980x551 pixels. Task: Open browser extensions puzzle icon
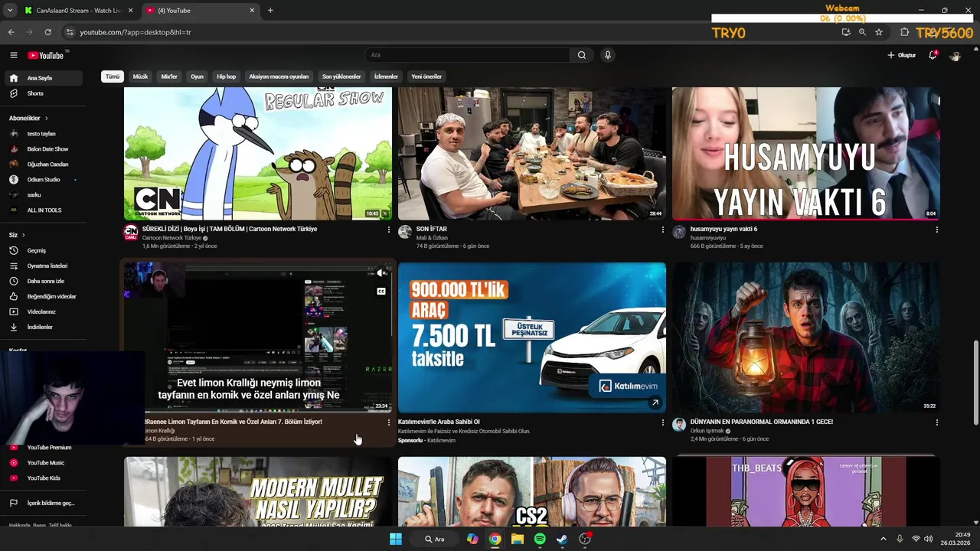[904, 32]
